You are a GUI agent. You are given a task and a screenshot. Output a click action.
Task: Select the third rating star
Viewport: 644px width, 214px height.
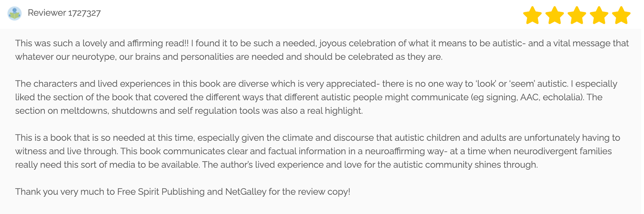click(x=577, y=15)
